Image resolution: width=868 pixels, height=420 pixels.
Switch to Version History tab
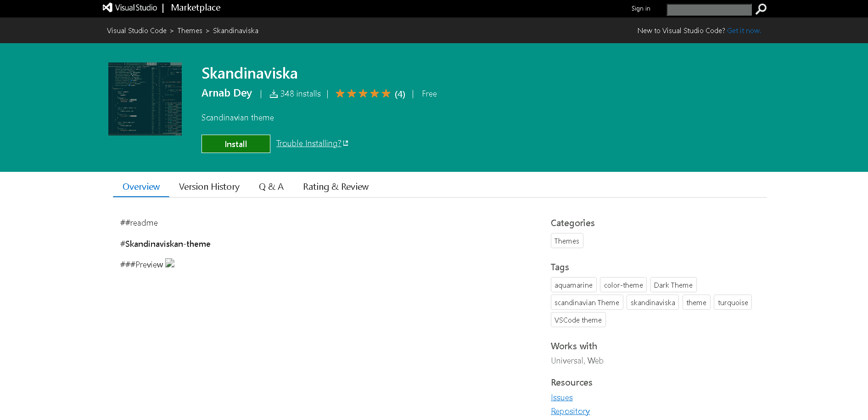209,187
